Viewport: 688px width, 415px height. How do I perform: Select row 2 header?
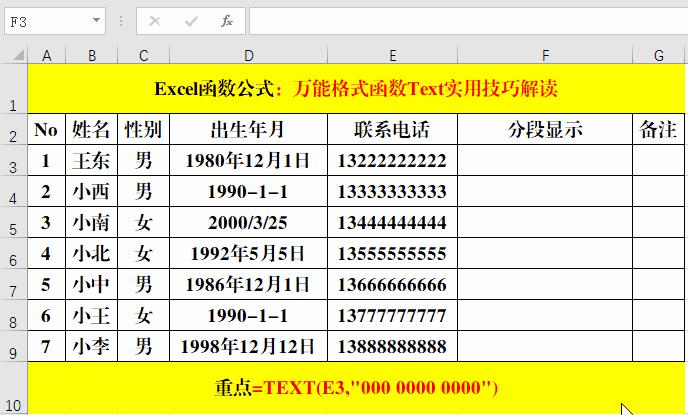pos(13,129)
